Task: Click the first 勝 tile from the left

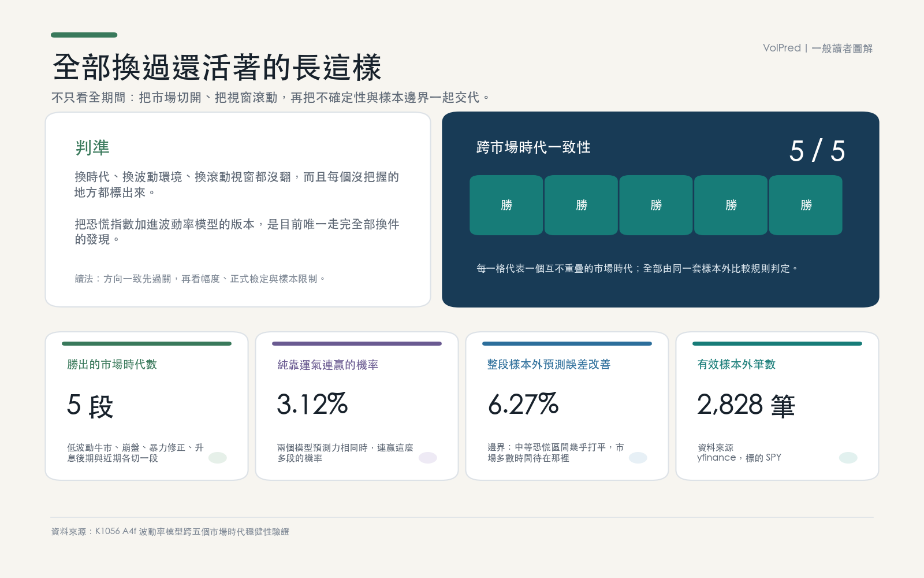Action: [x=506, y=205]
